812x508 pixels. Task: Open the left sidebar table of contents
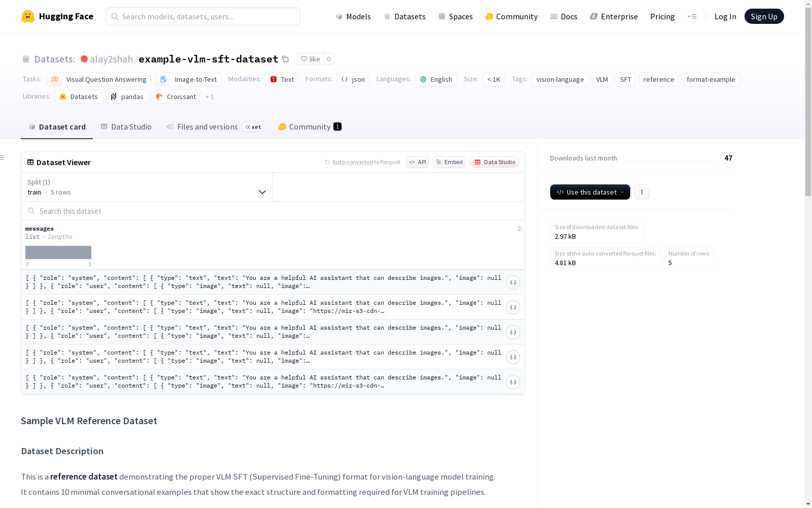(3, 157)
